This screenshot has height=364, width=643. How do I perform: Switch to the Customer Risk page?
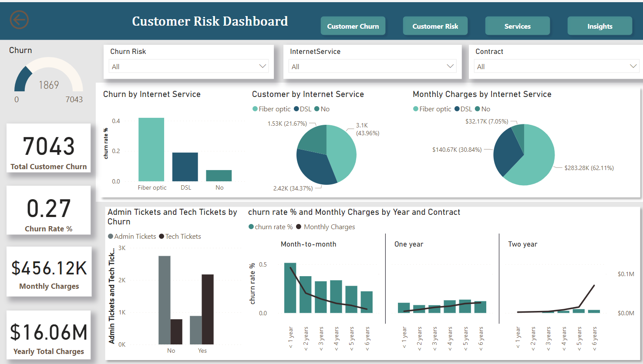click(435, 26)
